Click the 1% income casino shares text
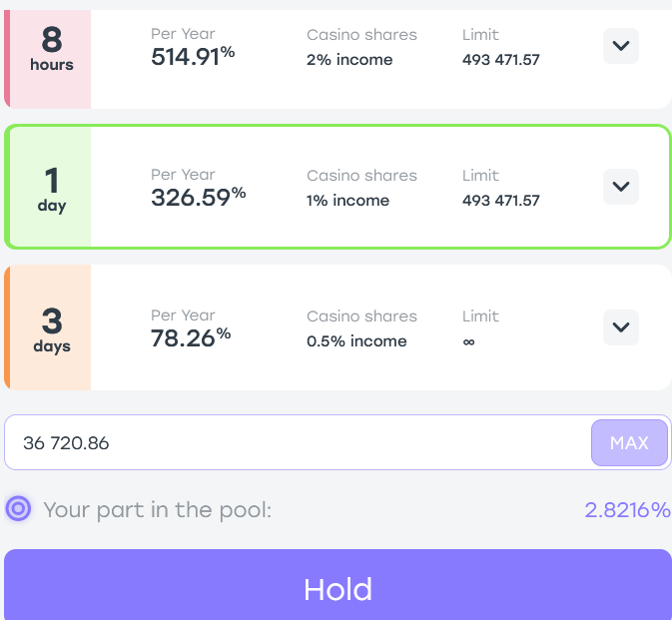Image resolution: width=672 pixels, height=620 pixels. click(347, 201)
